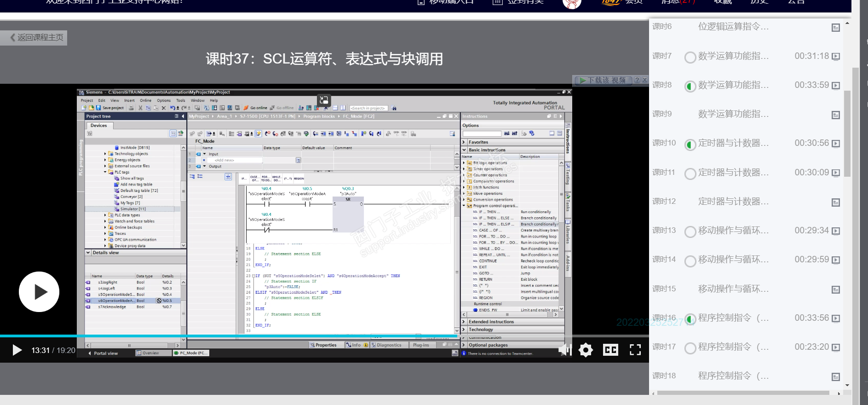Start playback from the control bar play icon
The image size is (868, 405).
coord(17,350)
